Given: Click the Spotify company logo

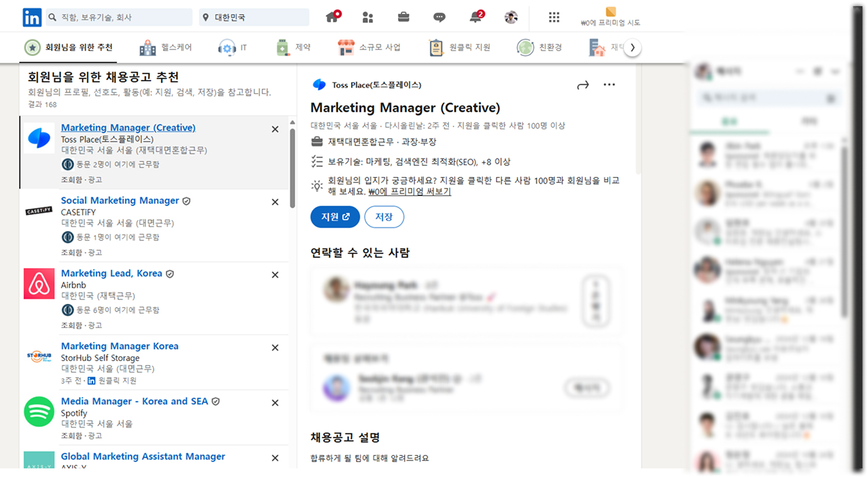Looking at the screenshot, I should (39, 412).
